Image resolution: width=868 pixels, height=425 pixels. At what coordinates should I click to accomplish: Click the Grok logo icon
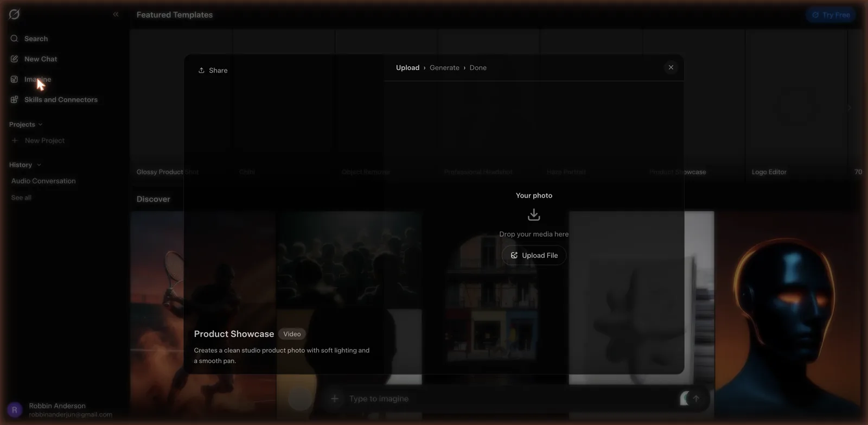click(x=14, y=14)
